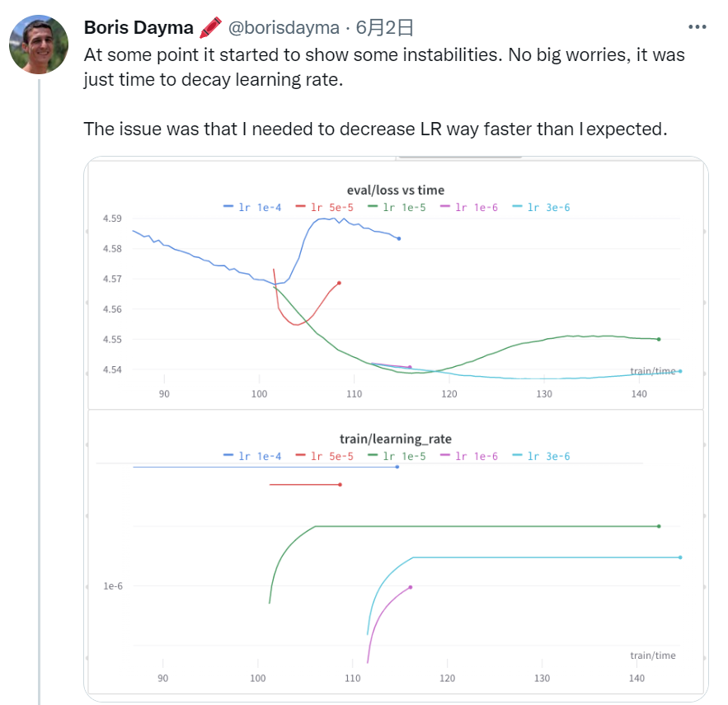Open the tweet's three-dot more menu
This screenshot has width=728, height=705.
697,27
